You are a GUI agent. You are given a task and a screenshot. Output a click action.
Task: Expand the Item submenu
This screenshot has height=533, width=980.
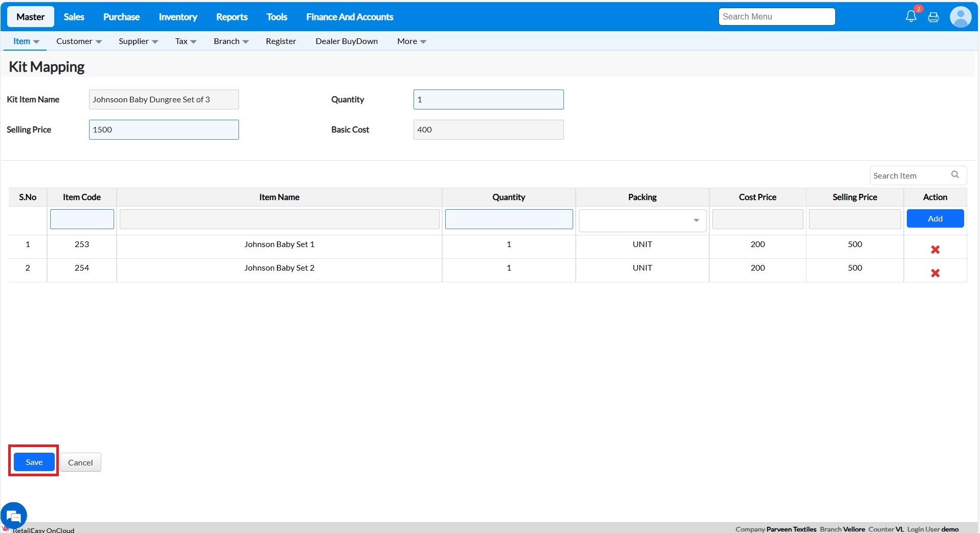tap(26, 41)
